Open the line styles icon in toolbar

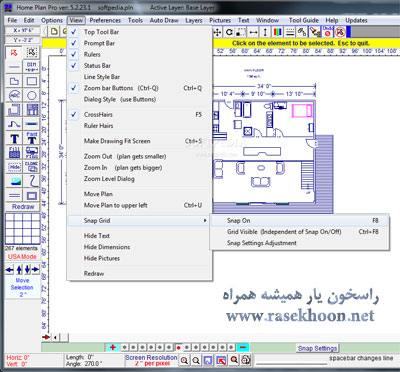(x=290, y=32)
